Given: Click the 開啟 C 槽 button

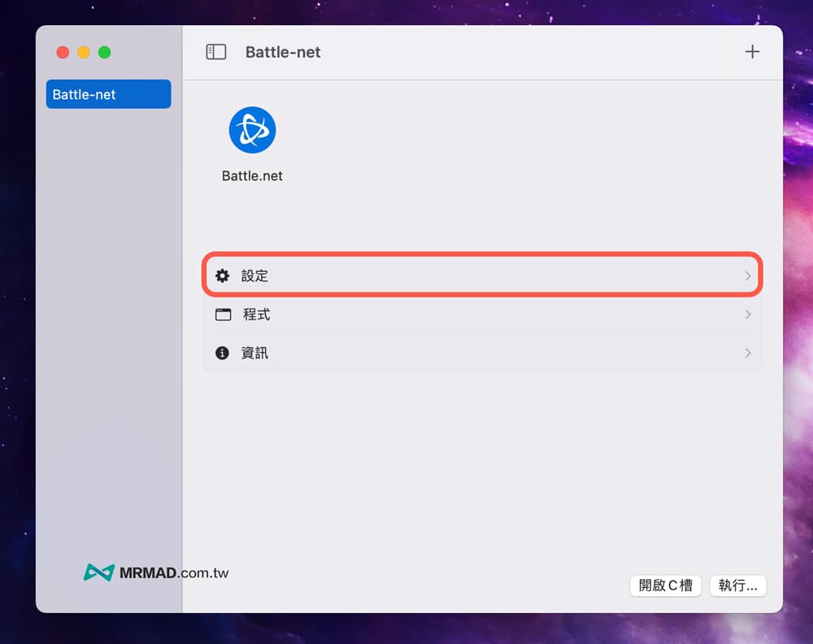Looking at the screenshot, I should (665, 585).
